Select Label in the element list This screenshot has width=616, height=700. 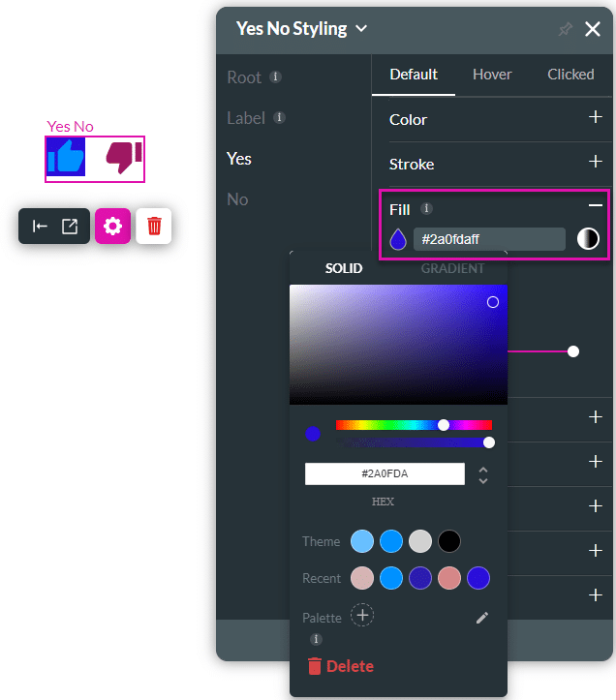click(x=246, y=118)
